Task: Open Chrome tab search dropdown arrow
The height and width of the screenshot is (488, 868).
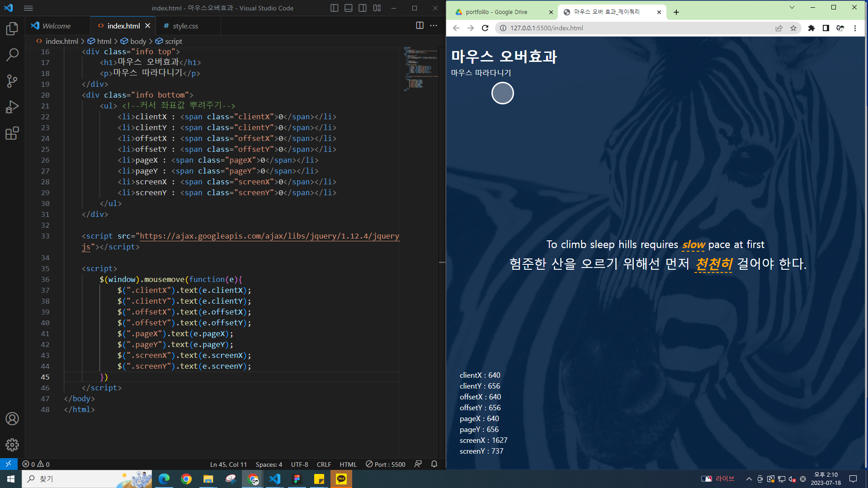Action: [792, 7]
